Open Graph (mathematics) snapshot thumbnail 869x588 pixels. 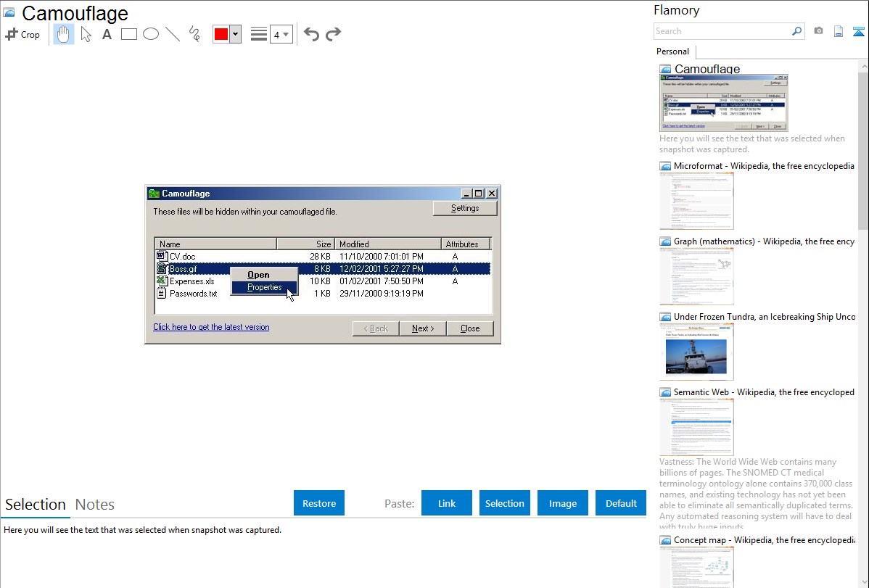pyautogui.click(x=696, y=276)
